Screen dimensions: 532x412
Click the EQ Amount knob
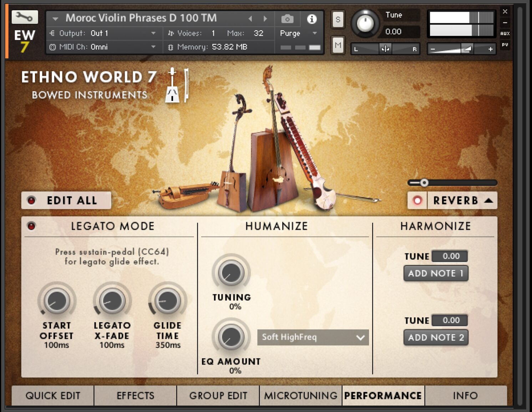tap(231, 337)
